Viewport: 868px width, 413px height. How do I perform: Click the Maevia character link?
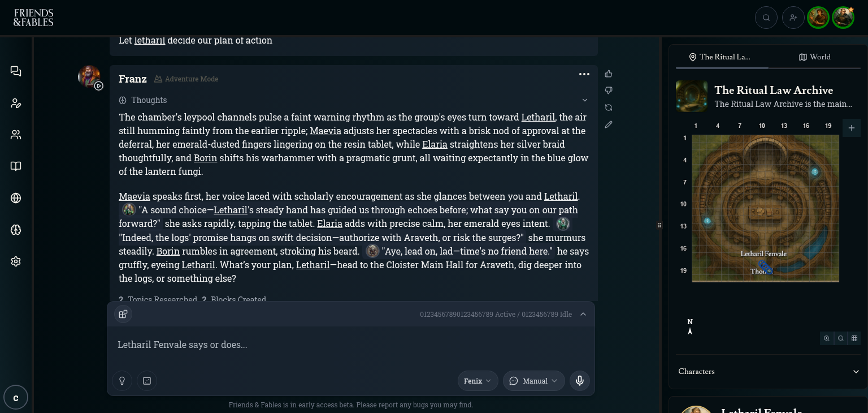[x=325, y=131]
